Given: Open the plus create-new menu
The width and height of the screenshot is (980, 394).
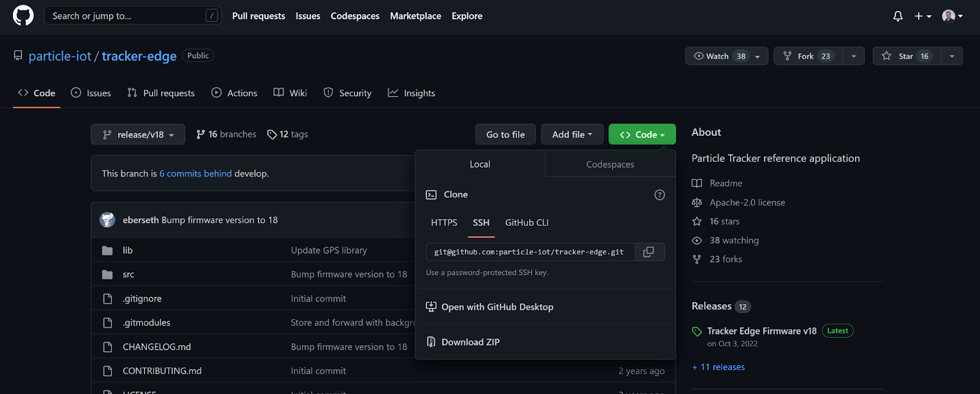Looking at the screenshot, I should point(922,17).
